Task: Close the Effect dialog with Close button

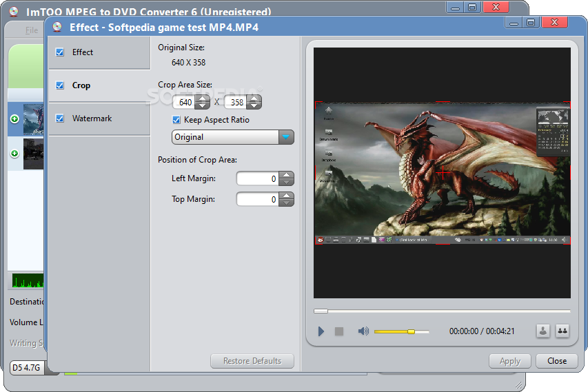Action: pyautogui.click(x=557, y=361)
